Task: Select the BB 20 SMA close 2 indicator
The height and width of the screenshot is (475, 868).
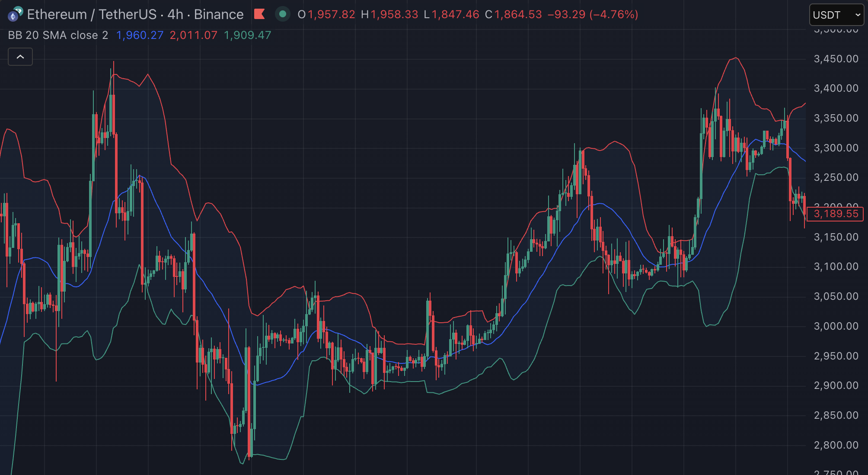Action: (x=58, y=35)
